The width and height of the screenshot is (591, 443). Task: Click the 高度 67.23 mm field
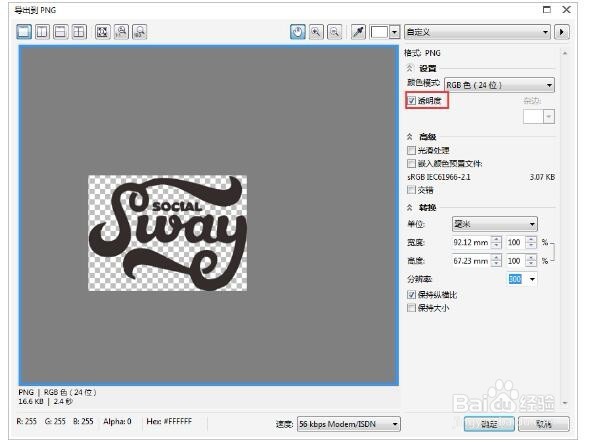click(x=472, y=261)
